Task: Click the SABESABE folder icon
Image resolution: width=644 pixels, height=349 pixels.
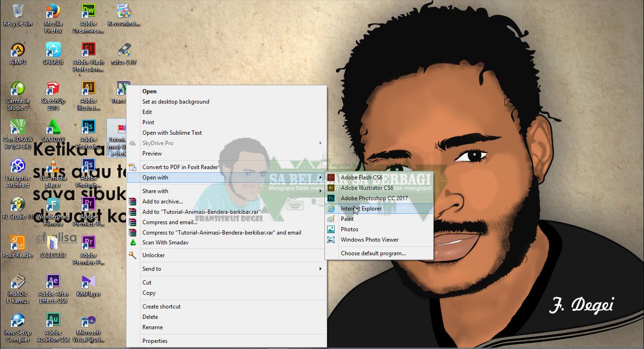Action: (53, 247)
